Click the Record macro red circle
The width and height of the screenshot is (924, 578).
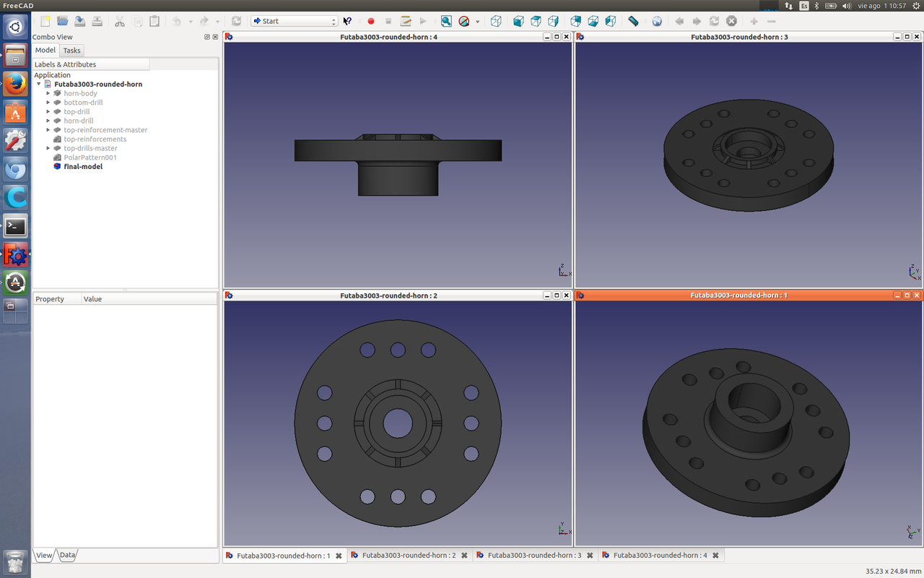click(x=371, y=22)
